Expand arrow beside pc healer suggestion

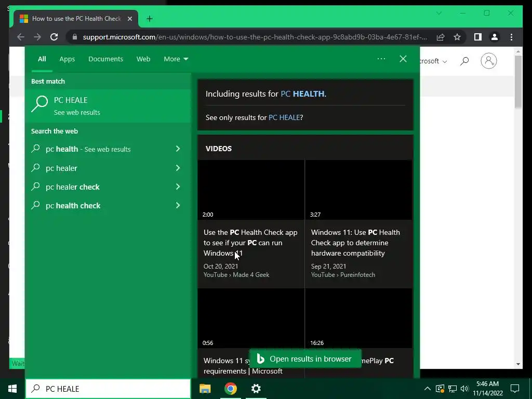tap(178, 168)
